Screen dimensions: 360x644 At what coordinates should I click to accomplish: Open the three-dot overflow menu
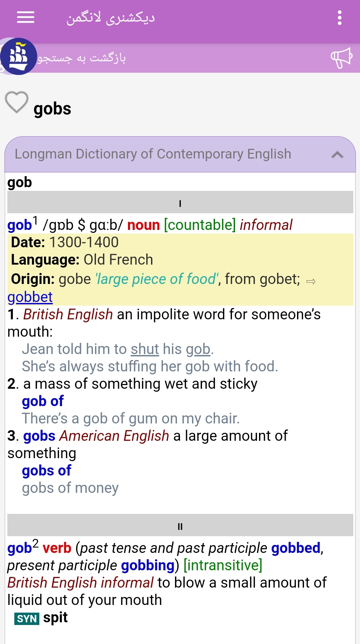pos(339,18)
